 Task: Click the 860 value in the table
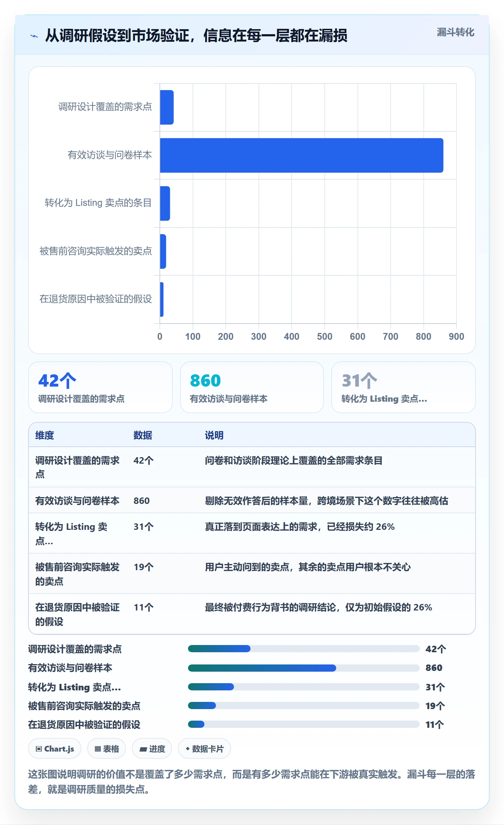(x=141, y=501)
